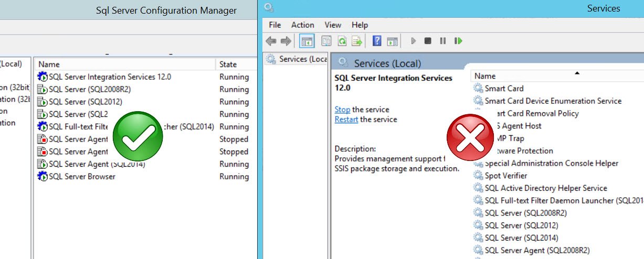Click gear icon in Services (Local) header
This screenshot has width=644, height=259.
pyautogui.click(x=343, y=63)
